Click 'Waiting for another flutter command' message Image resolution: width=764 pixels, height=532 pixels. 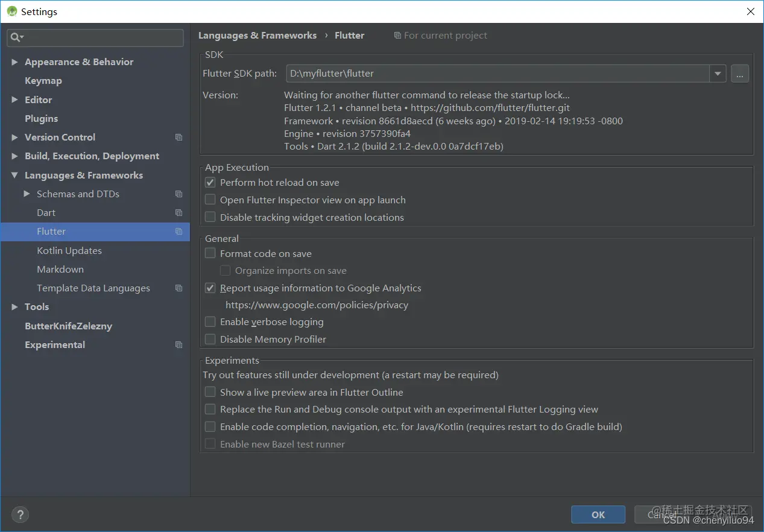427,95
